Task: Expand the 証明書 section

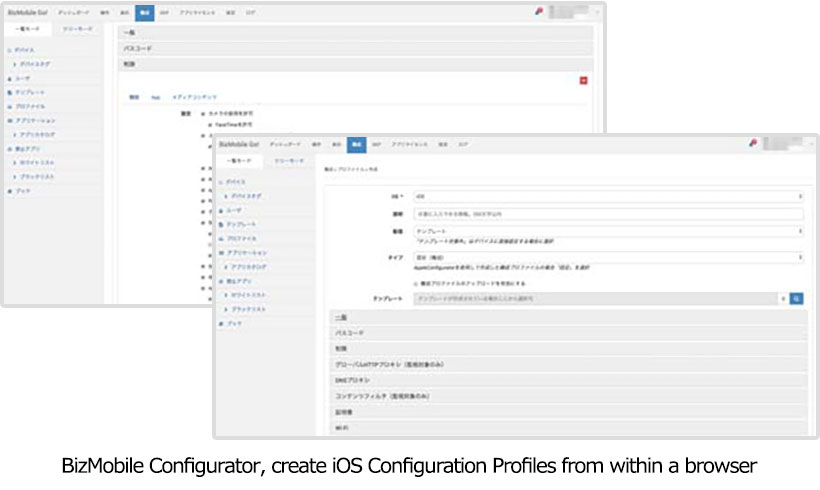Action: [569, 412]
